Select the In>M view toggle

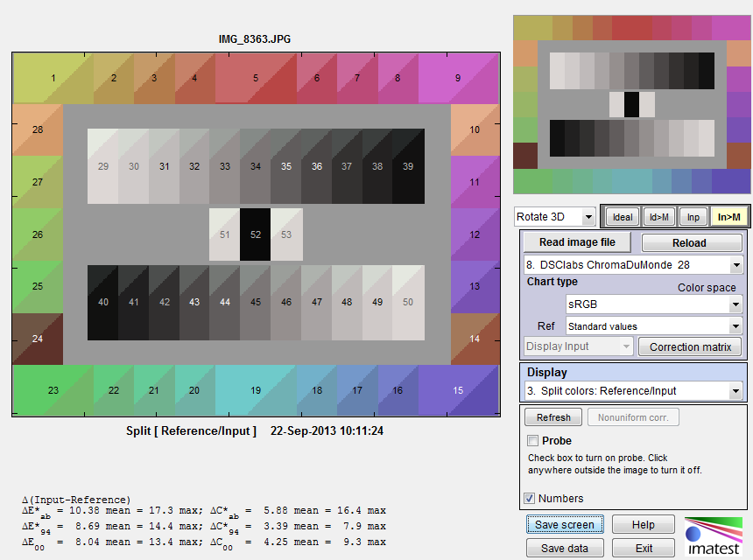click(728, 217)
